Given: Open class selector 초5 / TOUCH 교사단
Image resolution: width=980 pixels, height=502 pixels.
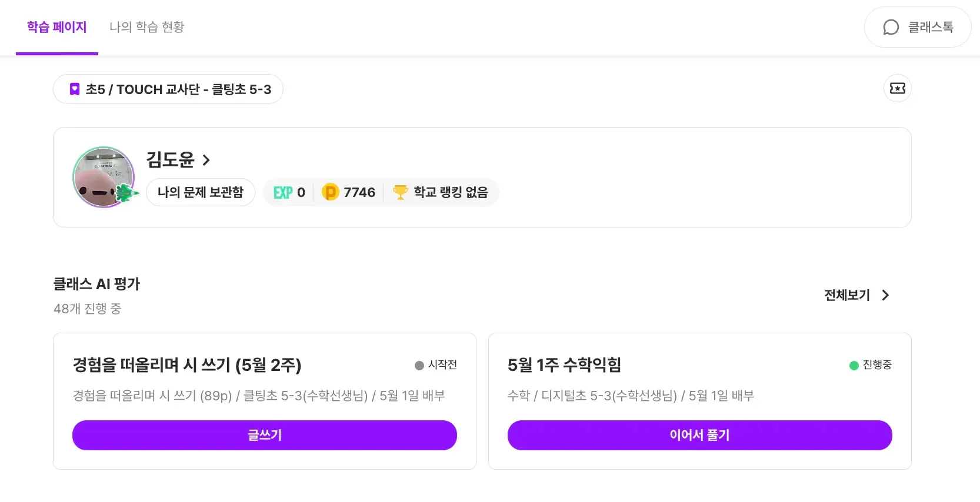Looking at the screenshot, I should tap(168, 89).
